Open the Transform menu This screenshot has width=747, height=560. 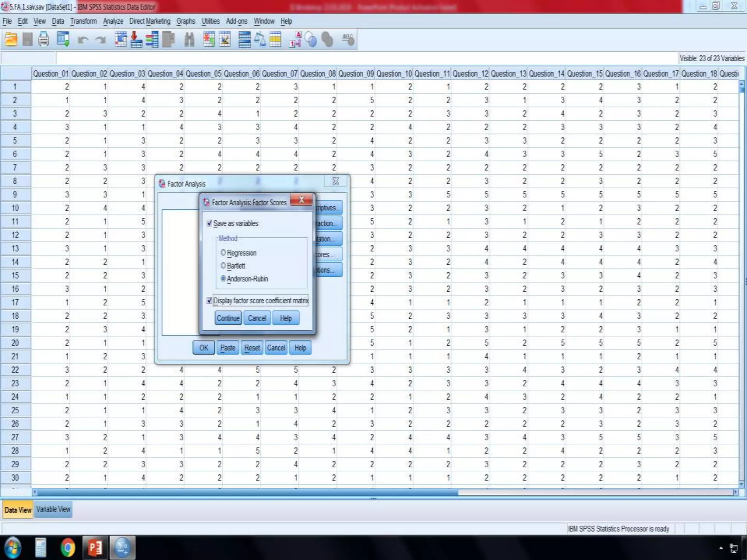[x=83, y=21]
